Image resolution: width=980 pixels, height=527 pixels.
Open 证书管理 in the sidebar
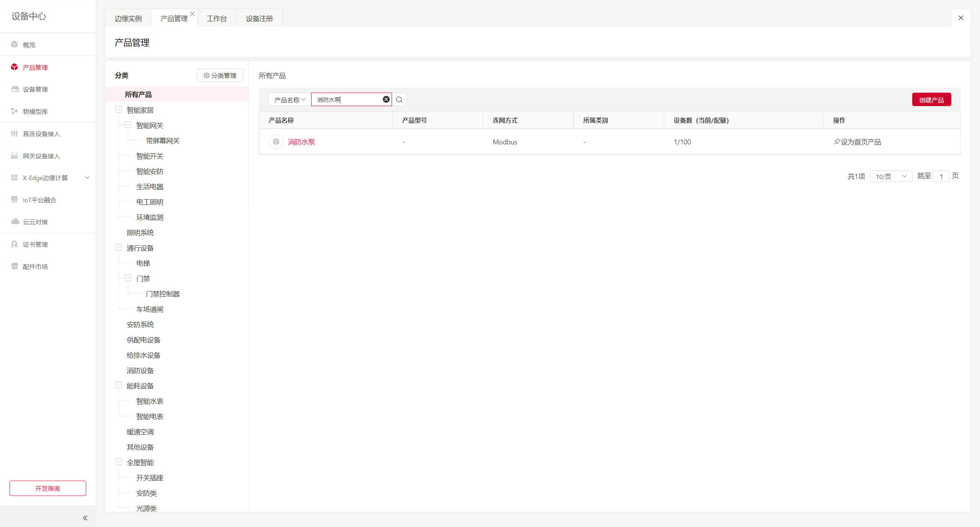click(35, 244)
